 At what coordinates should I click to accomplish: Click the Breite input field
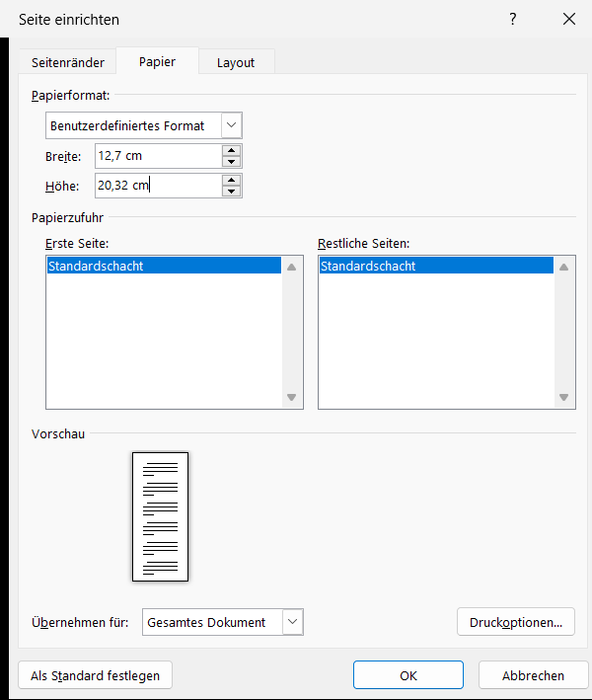coord(159,156)
